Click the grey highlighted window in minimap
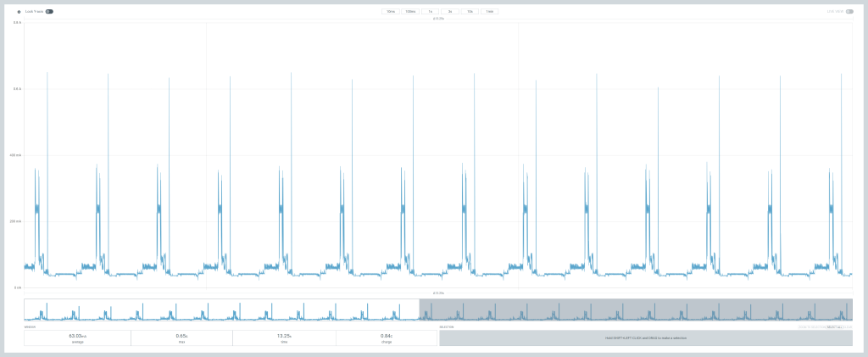The height and width of the screenshot is (357, 868). (x=636, y=310)
